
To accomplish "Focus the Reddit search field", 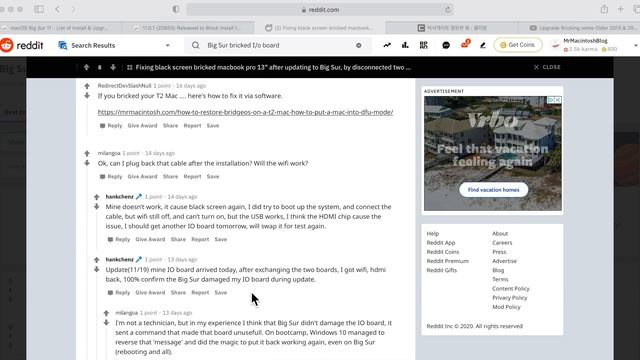I will (x=278, y=45).
